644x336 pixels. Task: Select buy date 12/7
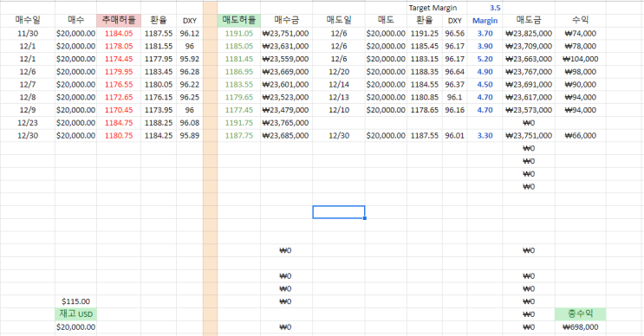click(28, 84)
